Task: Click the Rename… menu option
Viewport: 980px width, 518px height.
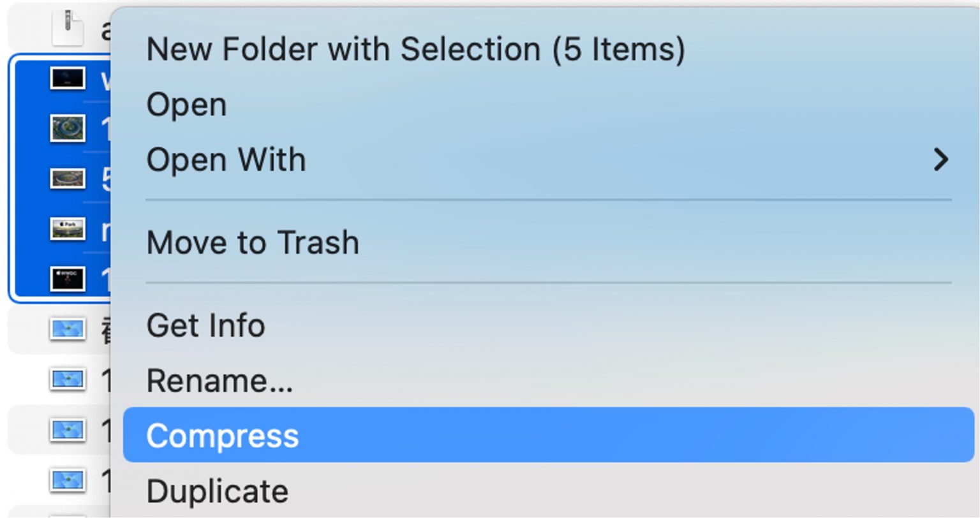Action: 219,381
